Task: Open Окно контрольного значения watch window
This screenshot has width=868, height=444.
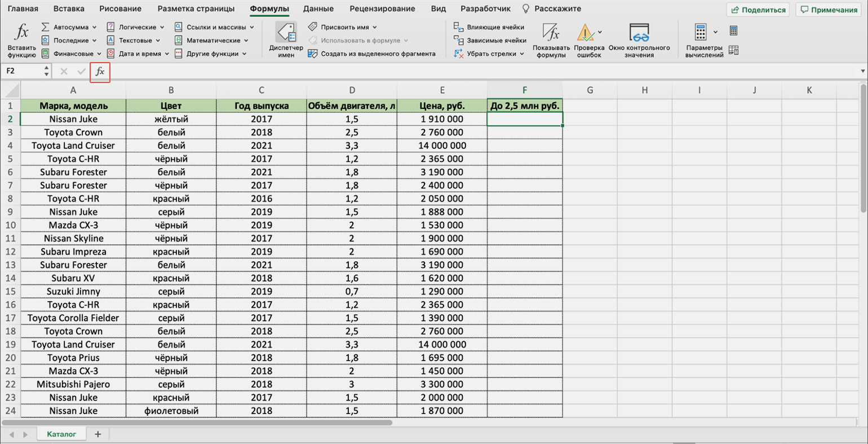Action: 639,39
